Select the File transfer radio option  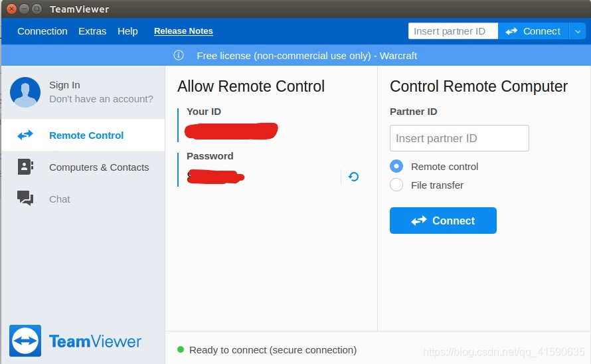pos(396,185)
